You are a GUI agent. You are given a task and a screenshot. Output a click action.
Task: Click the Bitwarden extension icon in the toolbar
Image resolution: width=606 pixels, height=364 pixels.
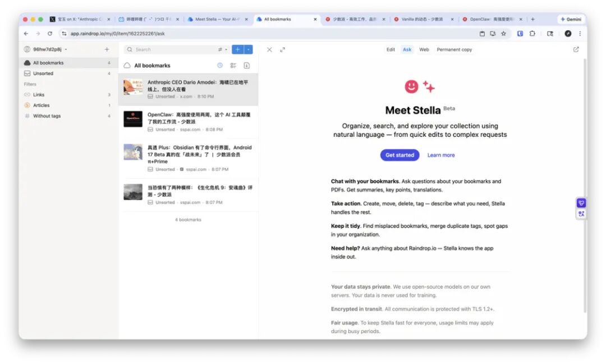coord(520,34)
